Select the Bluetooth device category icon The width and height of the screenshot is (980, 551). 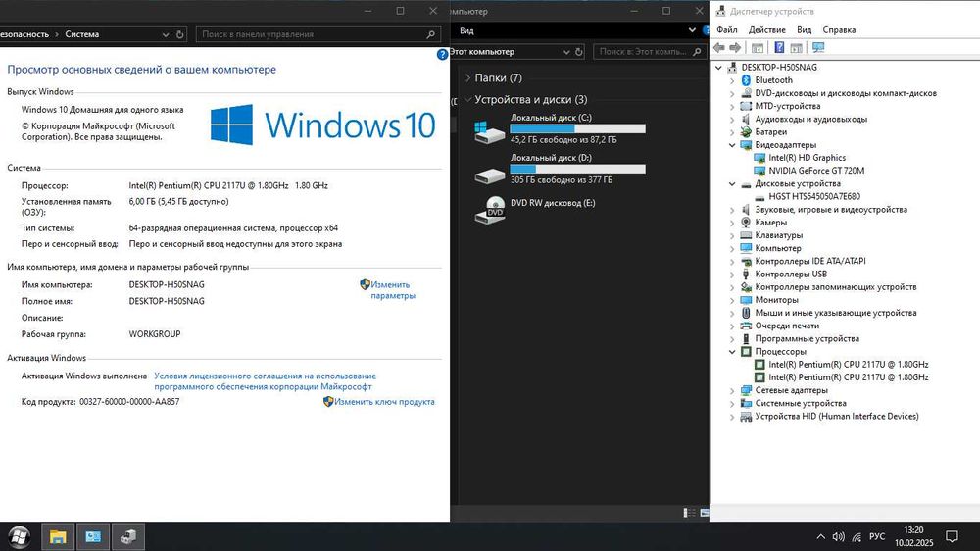[746, 80]
